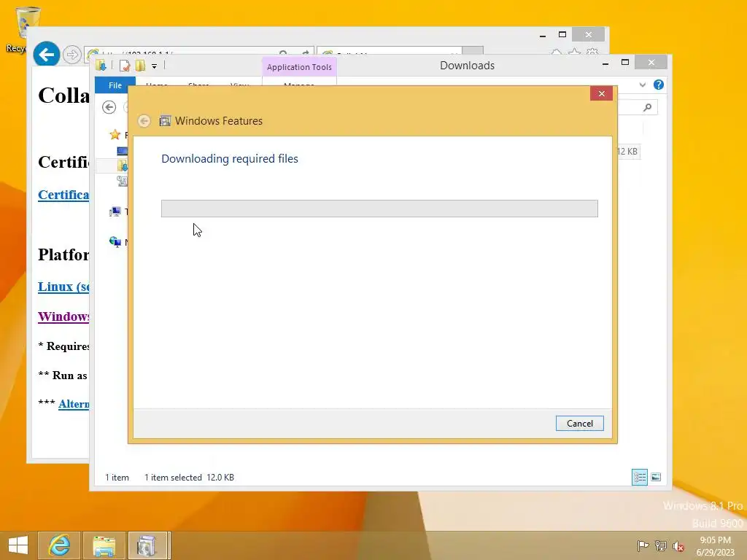The image size is (747, 560).
Task: Open Customize Quick Access Toolbar dropdown
Action: [155, 66]
